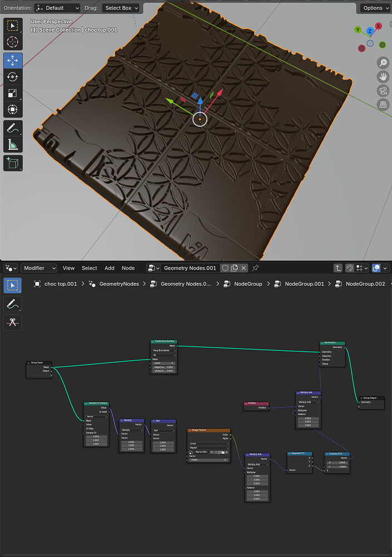Open the Modifier node tree type dropdown
Screen dimensions: 392x557
coord(39,268)
